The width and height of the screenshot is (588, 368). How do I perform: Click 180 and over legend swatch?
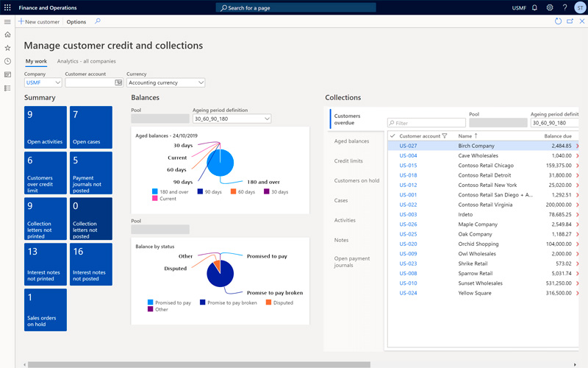[x=155, y=191]
